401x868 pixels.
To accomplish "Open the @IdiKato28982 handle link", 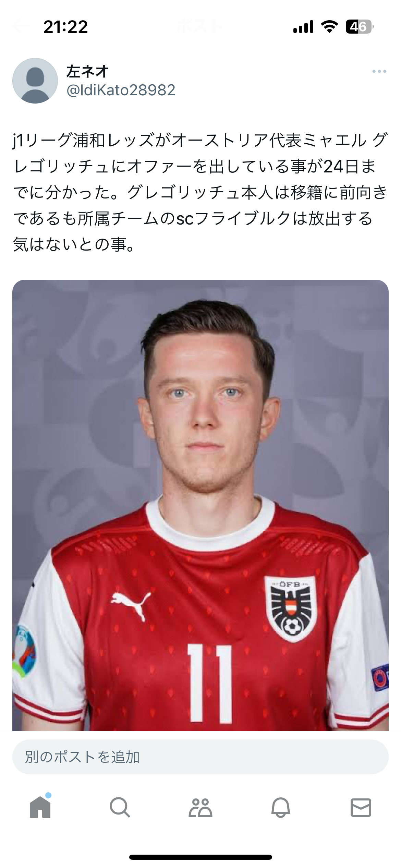I will [x=121, y=90].
